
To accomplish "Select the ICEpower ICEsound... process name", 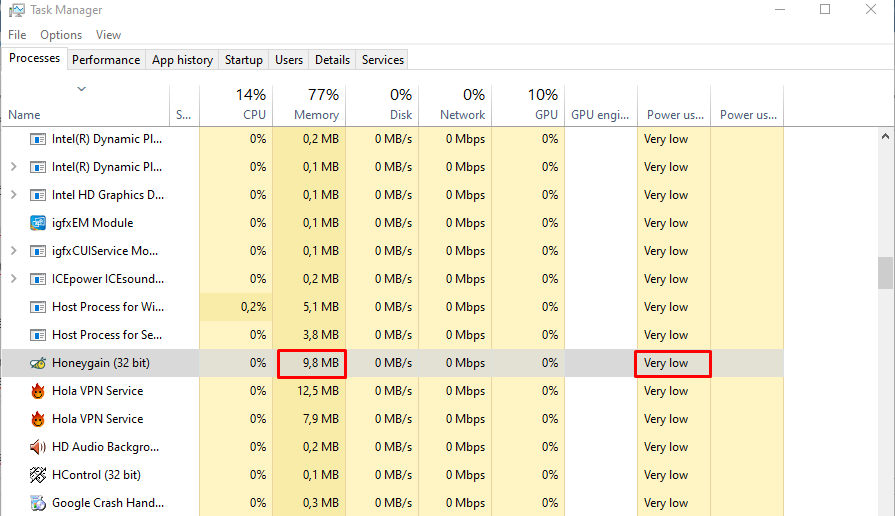I will pyautogui.click(x=108, y=279).
